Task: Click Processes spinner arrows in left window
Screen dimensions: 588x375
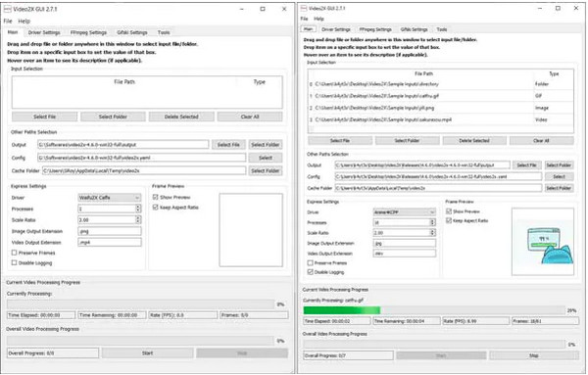Action: coord(138,209)
